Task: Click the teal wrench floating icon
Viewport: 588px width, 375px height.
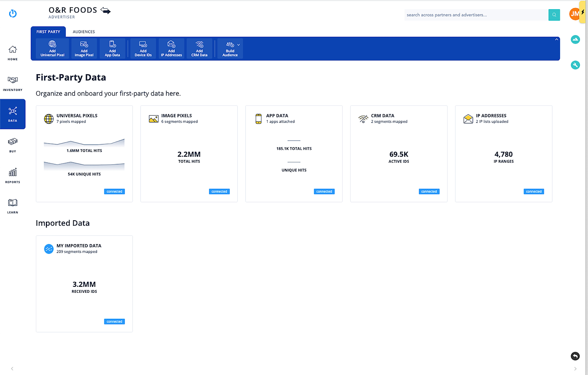Action: [x=575, y=65]
